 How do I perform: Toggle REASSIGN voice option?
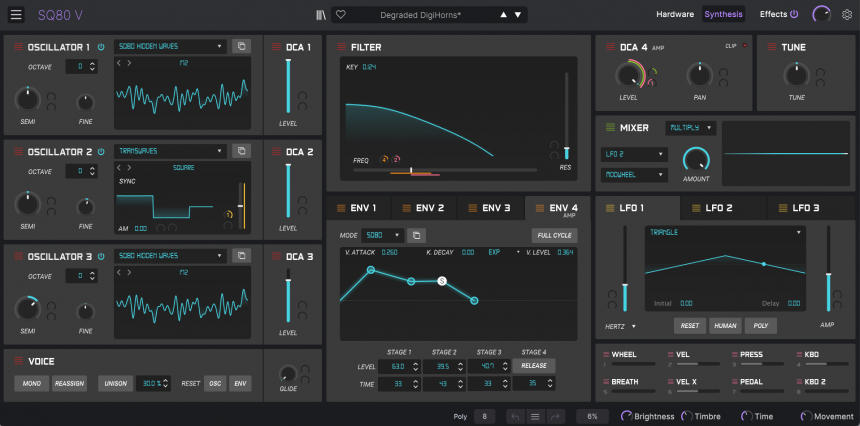click(x=70, y=383)
